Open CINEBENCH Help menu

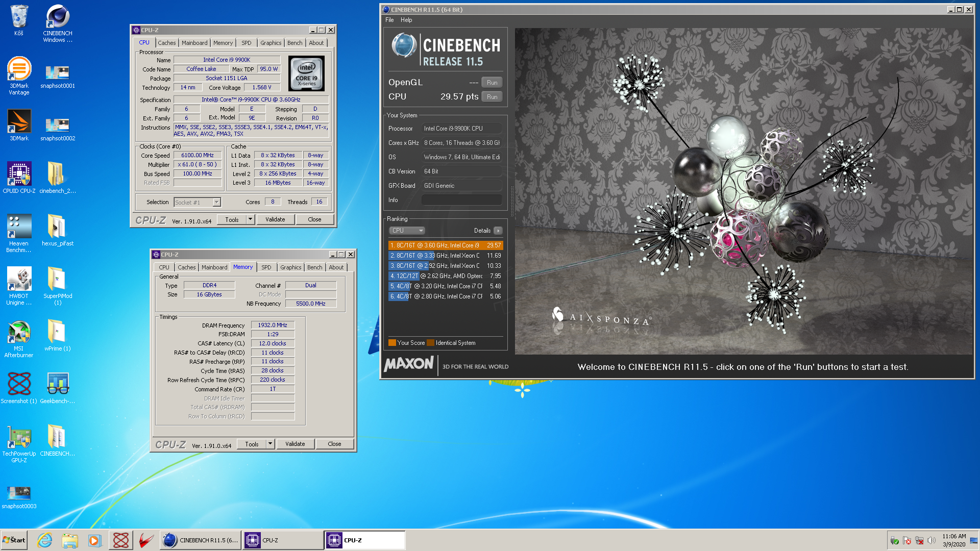pos(406,20)
